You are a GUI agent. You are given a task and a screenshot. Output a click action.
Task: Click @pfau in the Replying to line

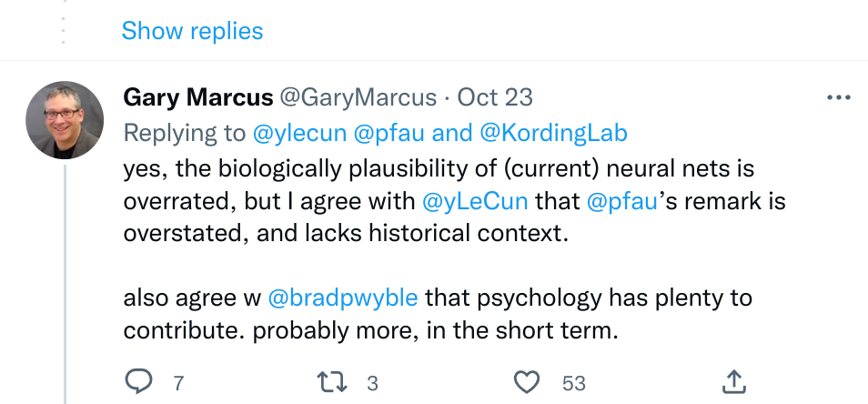(391, 133)
